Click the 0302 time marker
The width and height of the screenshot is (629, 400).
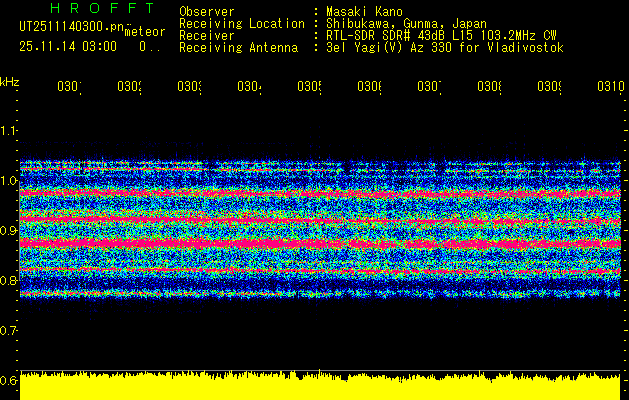(129, 86)
